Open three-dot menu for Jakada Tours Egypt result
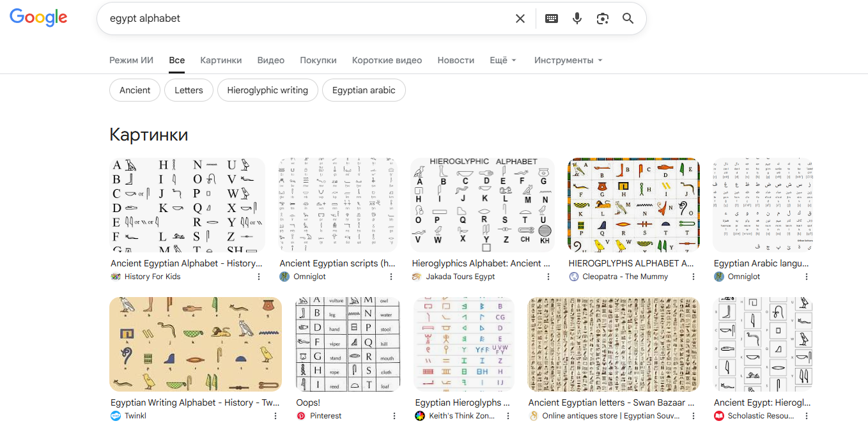This screenshot has width=868, height=428. (x=548, y=277)
